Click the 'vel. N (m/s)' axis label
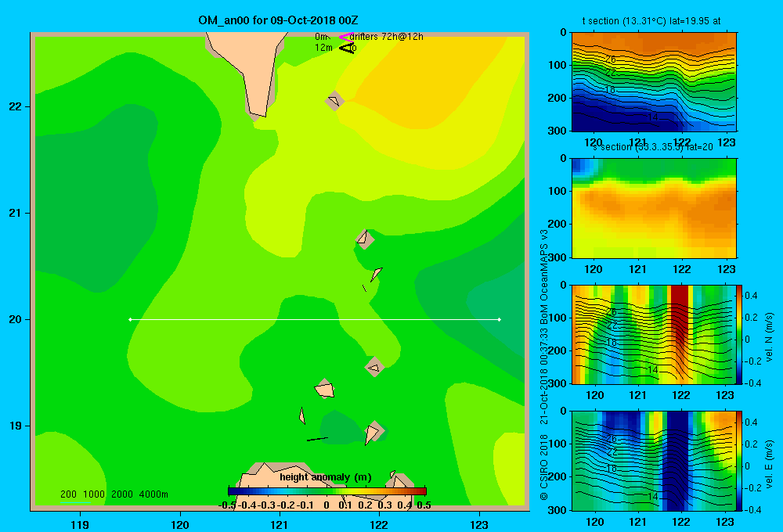783x532 pixels. (769, 337)
